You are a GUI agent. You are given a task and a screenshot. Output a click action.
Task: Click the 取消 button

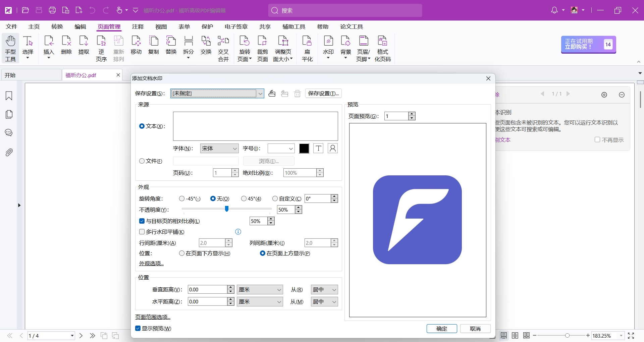(475, 329)
